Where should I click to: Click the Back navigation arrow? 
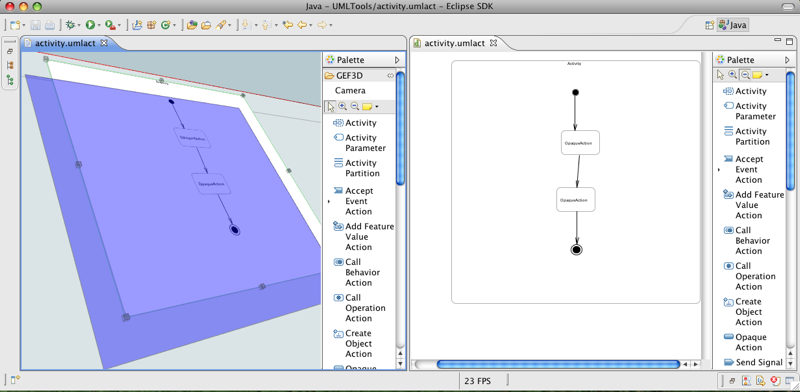click(x=302, y=24)
